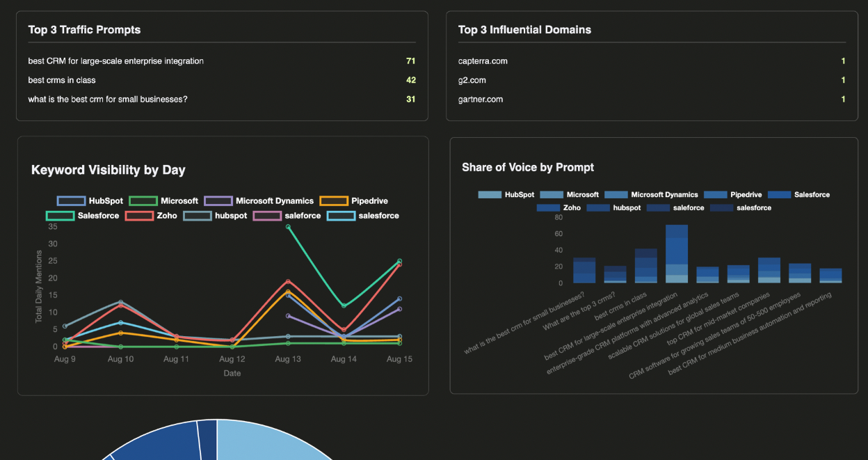The width and height of the screenshot is (868, 460).
Task: Toggle Zoho legend entry in Share of Voice chart
Action: 558,207
